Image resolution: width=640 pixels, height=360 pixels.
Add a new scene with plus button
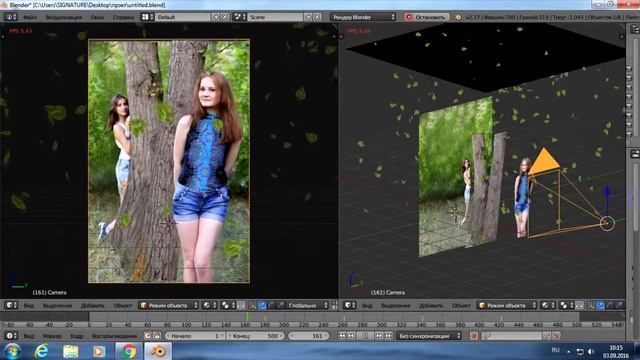tap(308, 17)
